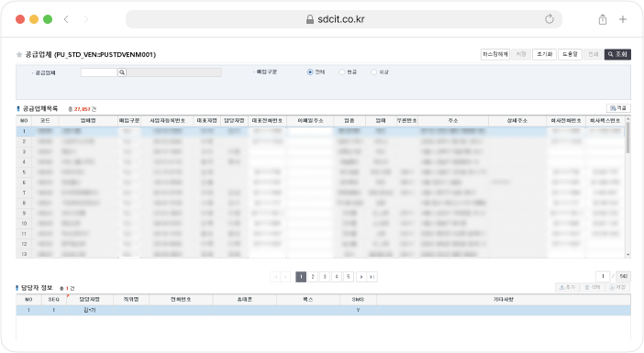Image resolution: width=644 pixels, height=353 pixels.
Task: Click the 담당자명 header in contact table
Action: click(x=89, y=300)
